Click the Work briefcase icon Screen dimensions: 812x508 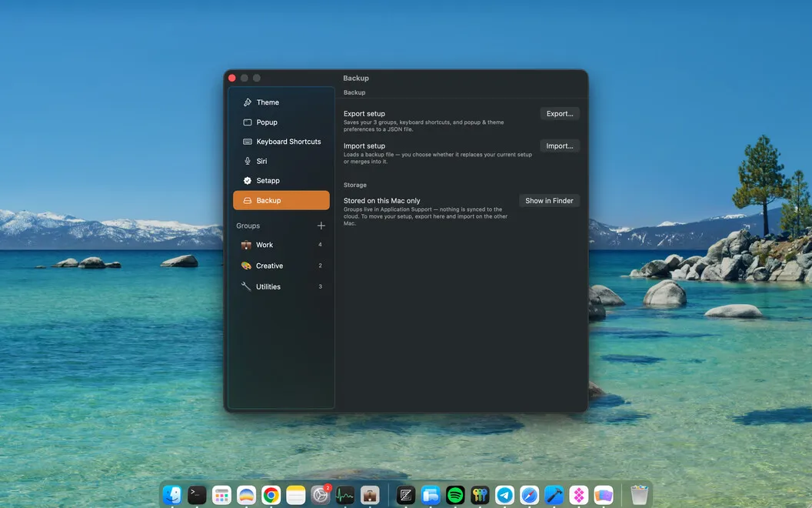coord(246,245)
